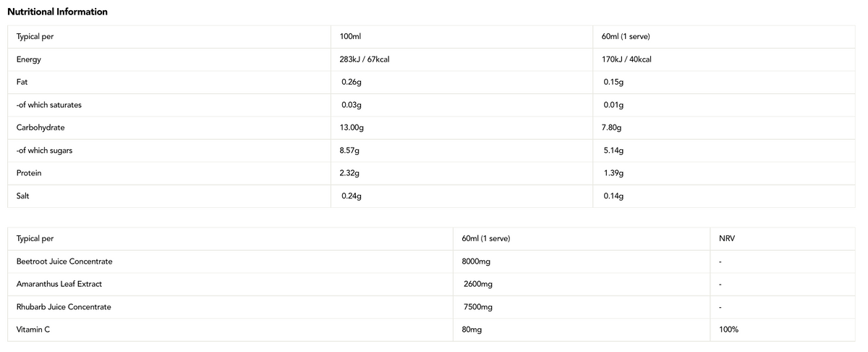Click the 283kJ / 67kcal value
Screen dimensions: 868x352
[x=365, y=59]
